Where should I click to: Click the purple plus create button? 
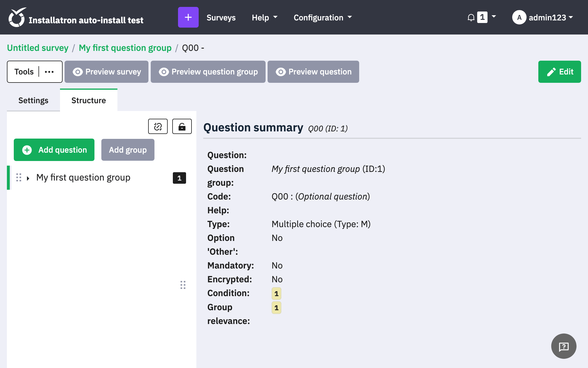pyautogui.click(x=188, y=17)
